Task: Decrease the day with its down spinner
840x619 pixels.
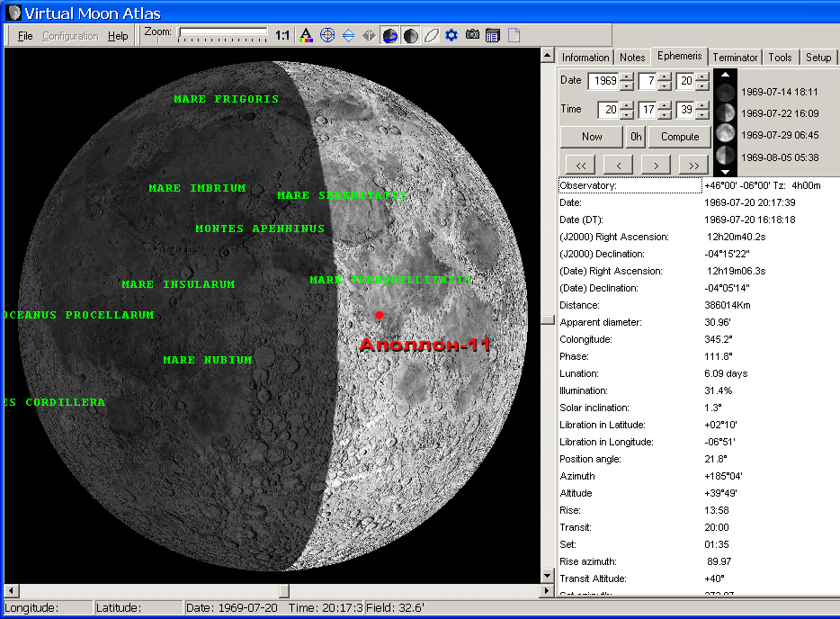Action: coord(702,85)
